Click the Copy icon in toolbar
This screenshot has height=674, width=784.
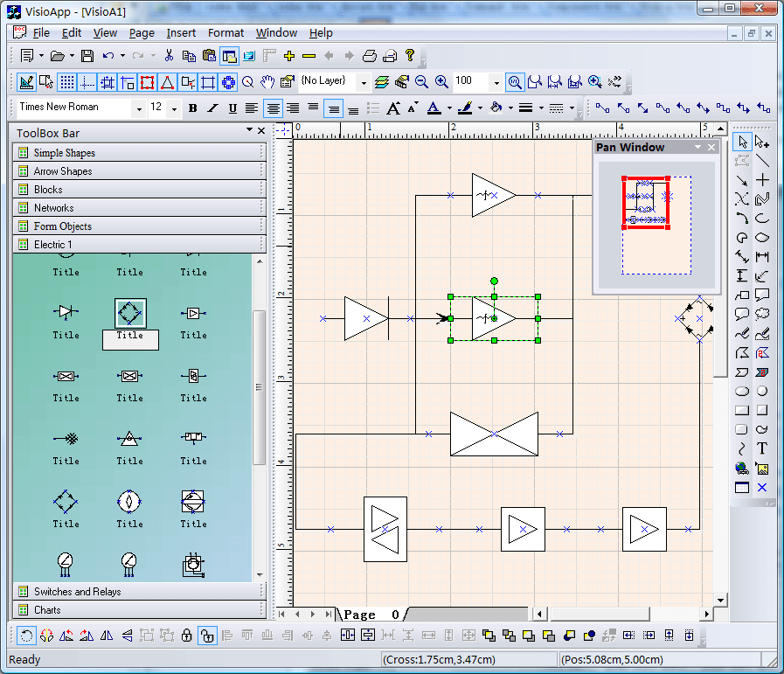click(x=189, y=55)
